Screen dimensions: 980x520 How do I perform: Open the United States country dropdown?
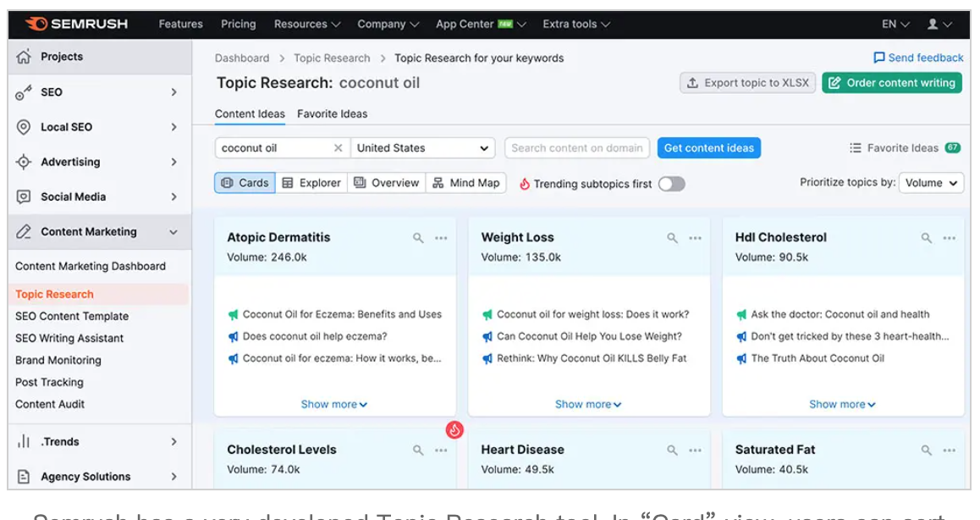[422, 147]
